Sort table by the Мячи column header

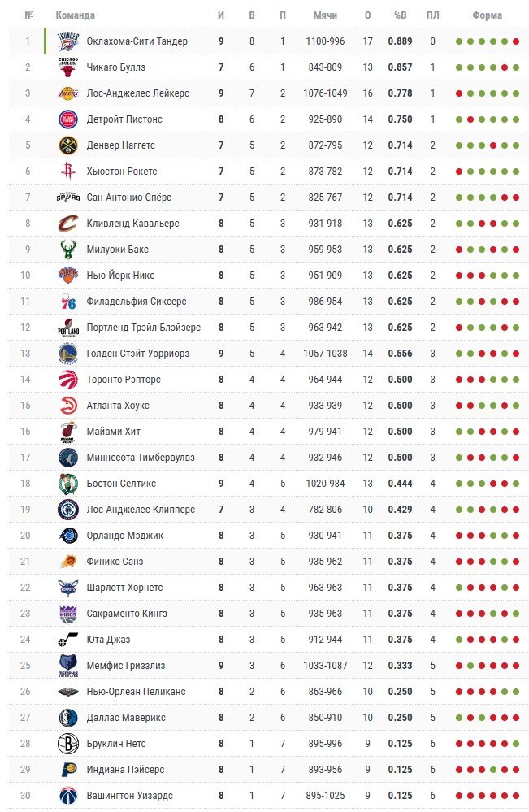coord(325,15)
